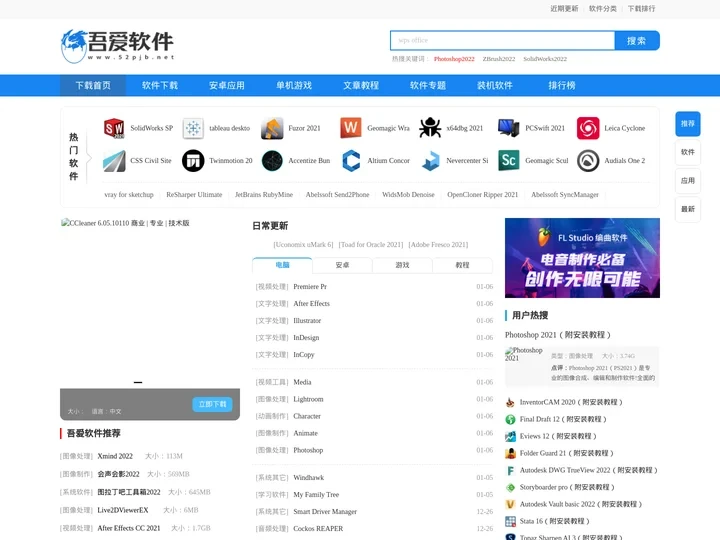
Task: Open Xmind 2022 recommendation
Action: (115, 456)
